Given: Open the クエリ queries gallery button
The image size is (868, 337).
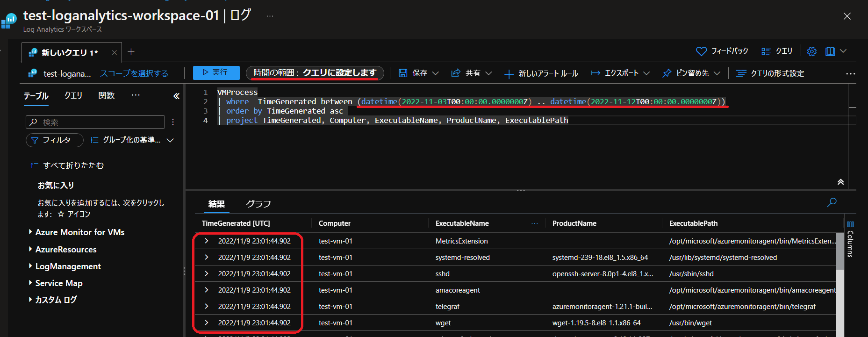Looking at the screenshot, I should tap(777, 51).
